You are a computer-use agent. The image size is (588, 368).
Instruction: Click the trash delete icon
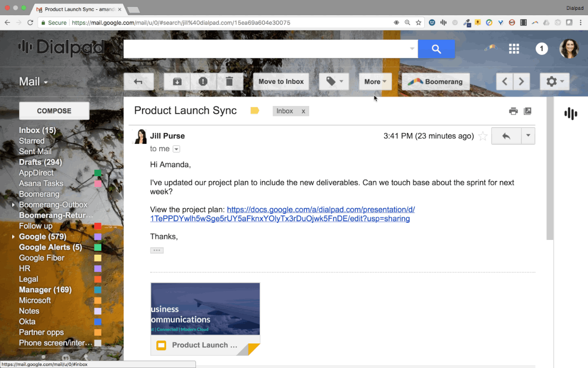[x=229, y=82]
